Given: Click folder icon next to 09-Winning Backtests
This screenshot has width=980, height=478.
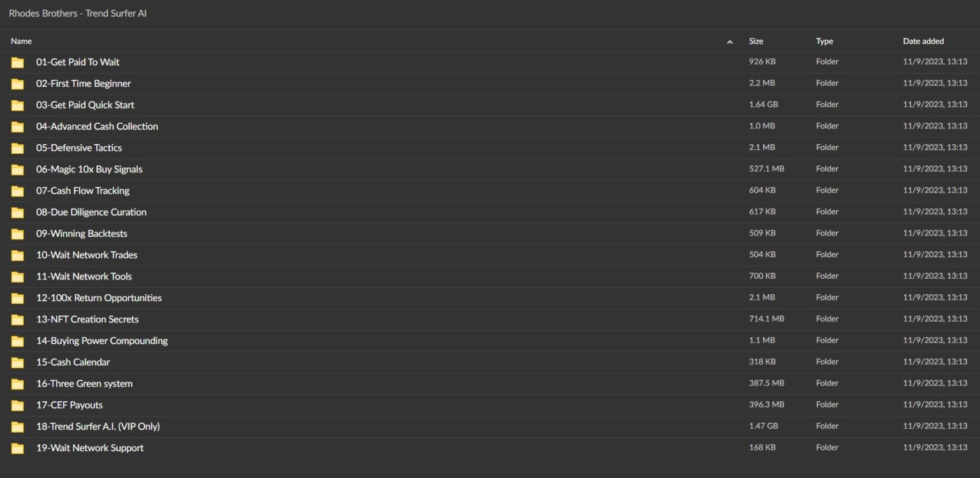Looking at the screenshot, I should pyautogui.click(x=17, y=234).
